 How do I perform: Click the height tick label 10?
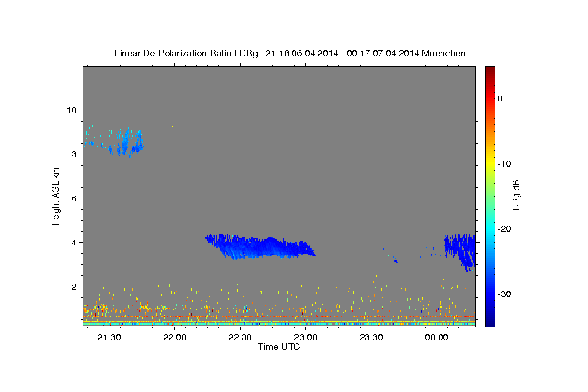tap(72, 110)
